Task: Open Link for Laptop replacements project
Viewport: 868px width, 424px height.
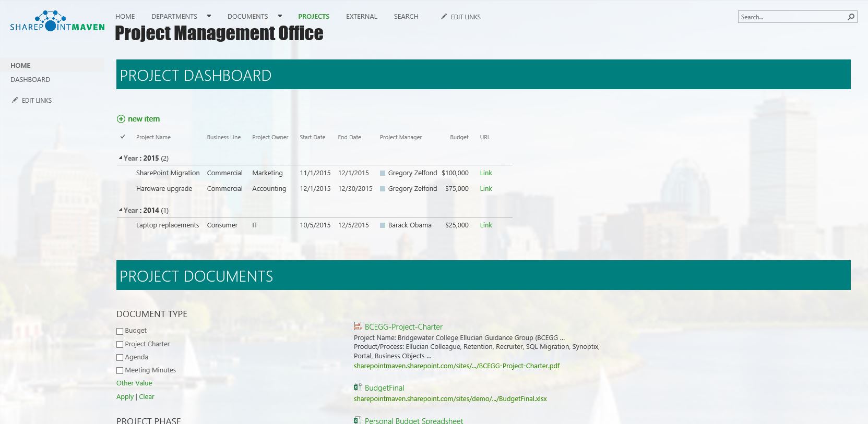Action: 486,225
